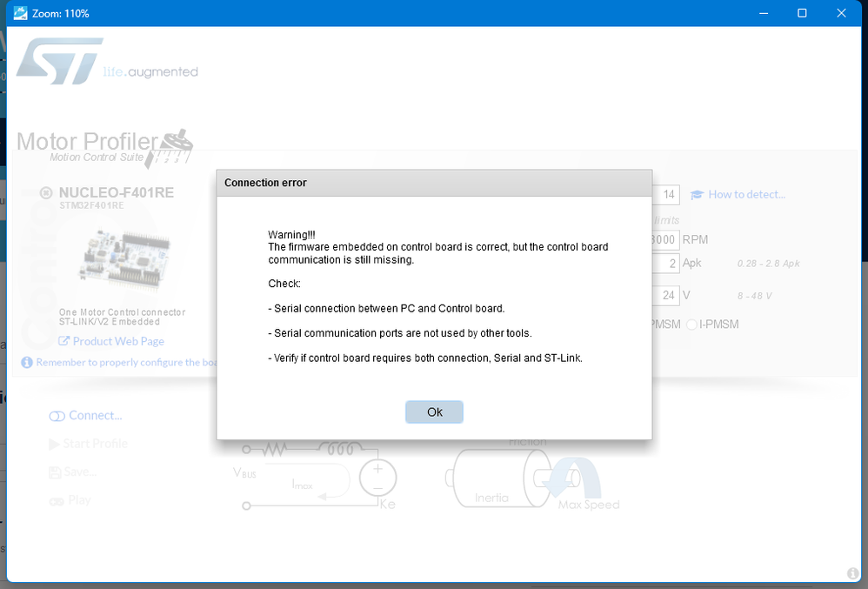The height and width of the screenshot is (589, 868).
Task: Click the pole pairs field showing 14
Action: click(666, 195)
